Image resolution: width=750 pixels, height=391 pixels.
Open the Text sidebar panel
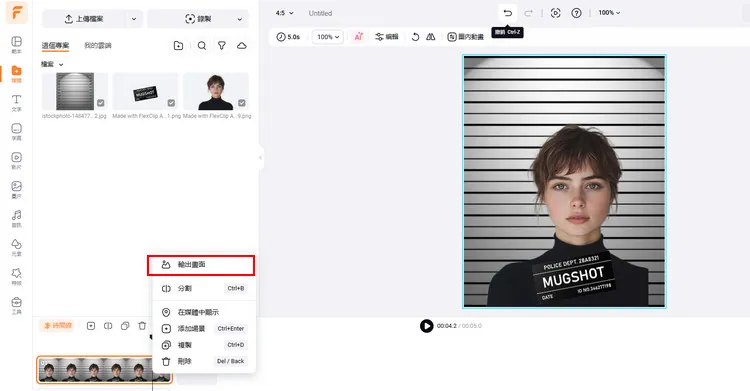click(16, 102)
